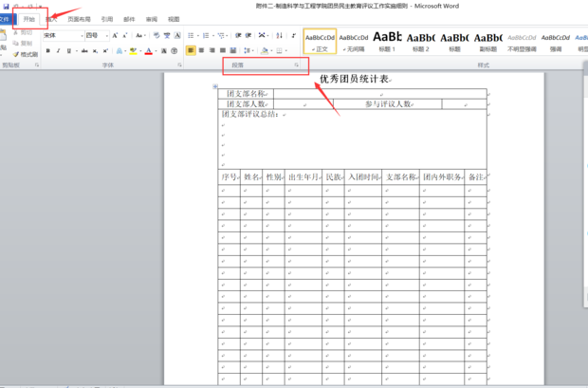
Task: Apply italic formatting
Action: pyautogui.click(x=57, y=50)
